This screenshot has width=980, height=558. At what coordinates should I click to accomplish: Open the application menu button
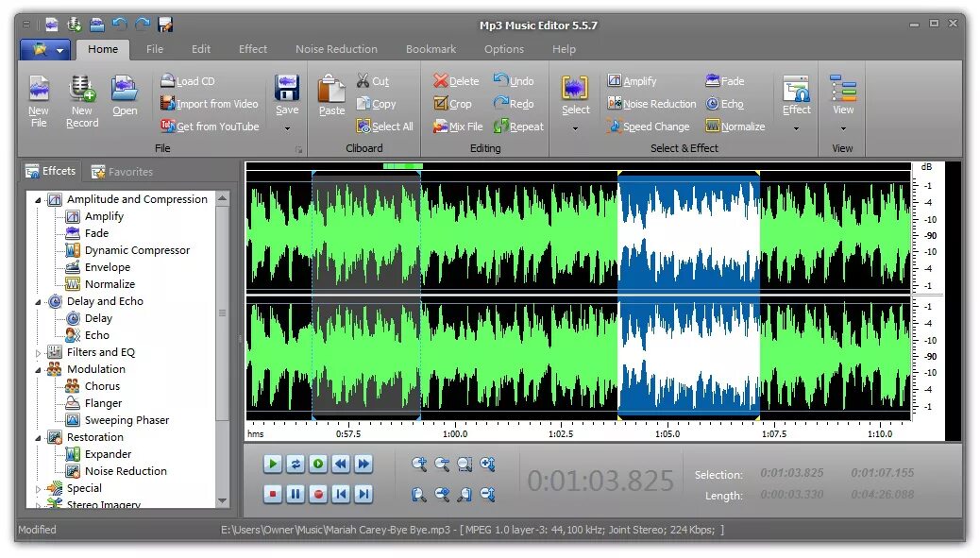click(x=45, y=49)
